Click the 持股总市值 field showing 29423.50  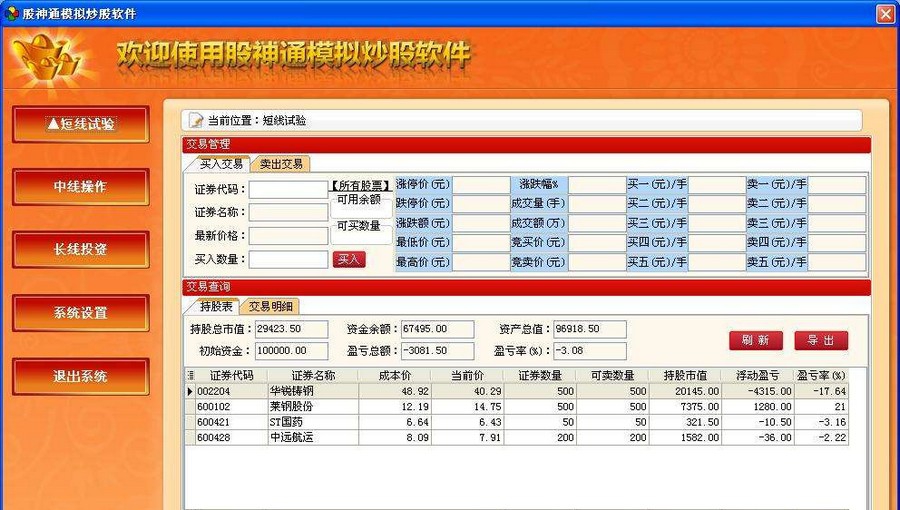(292, 329)
